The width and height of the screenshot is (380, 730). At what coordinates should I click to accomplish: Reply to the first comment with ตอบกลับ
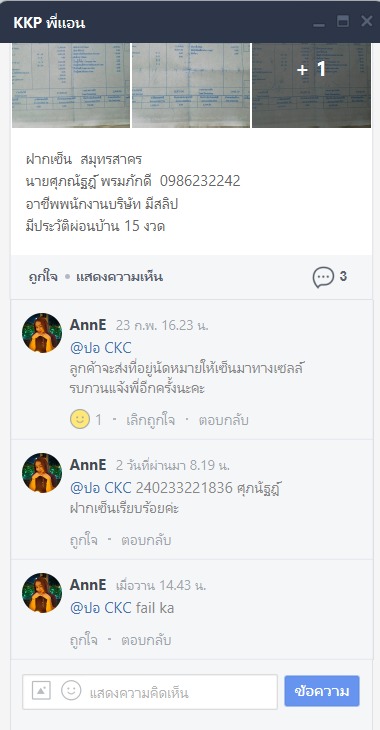pyautogui.click(x=224, y=420)
